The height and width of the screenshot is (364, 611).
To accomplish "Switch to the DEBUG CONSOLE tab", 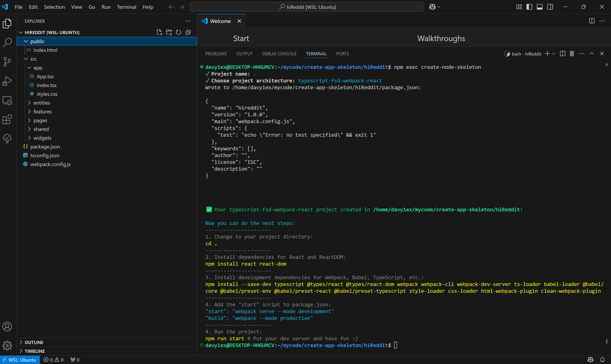I will (279, 54).
